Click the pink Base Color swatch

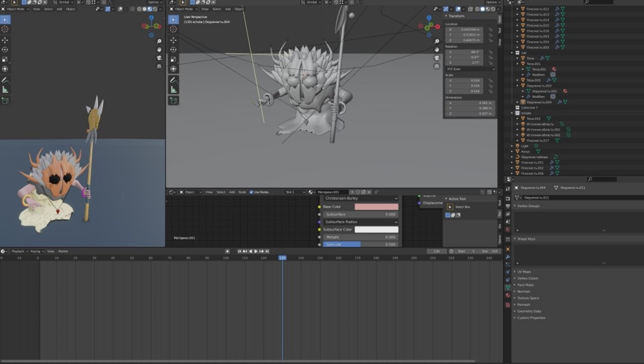point(376,207)
